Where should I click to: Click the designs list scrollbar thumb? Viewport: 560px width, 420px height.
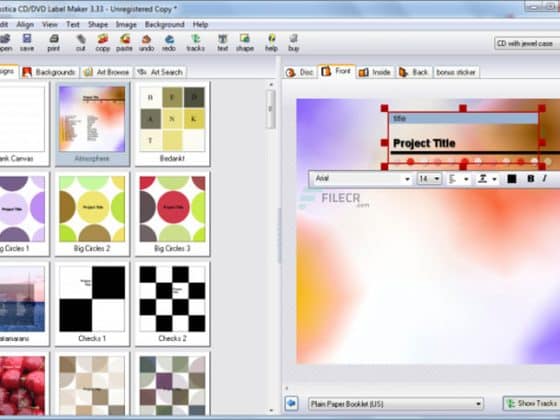pos(271,109)
